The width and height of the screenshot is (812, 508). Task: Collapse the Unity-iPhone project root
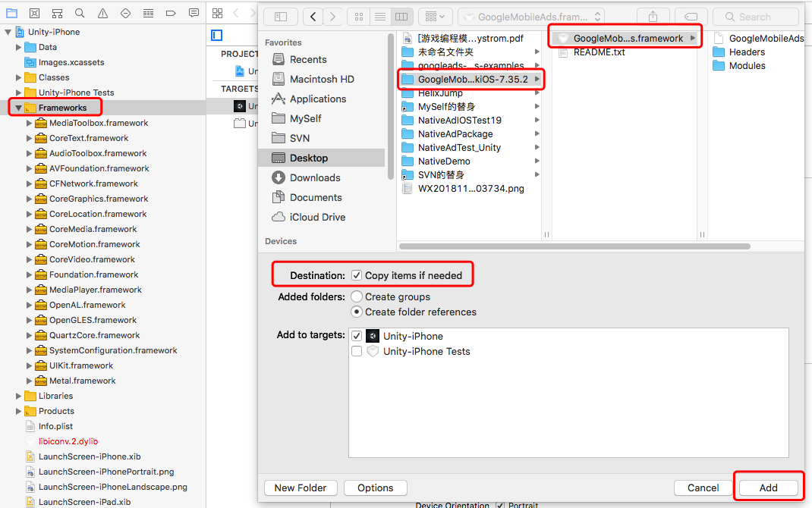(x=8, y=32)
